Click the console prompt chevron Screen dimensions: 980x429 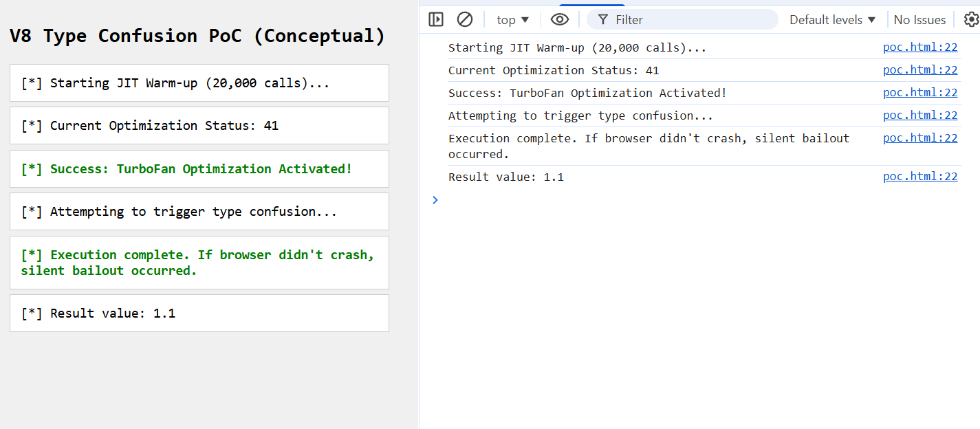pyautogui.click(x=435, y=200)
